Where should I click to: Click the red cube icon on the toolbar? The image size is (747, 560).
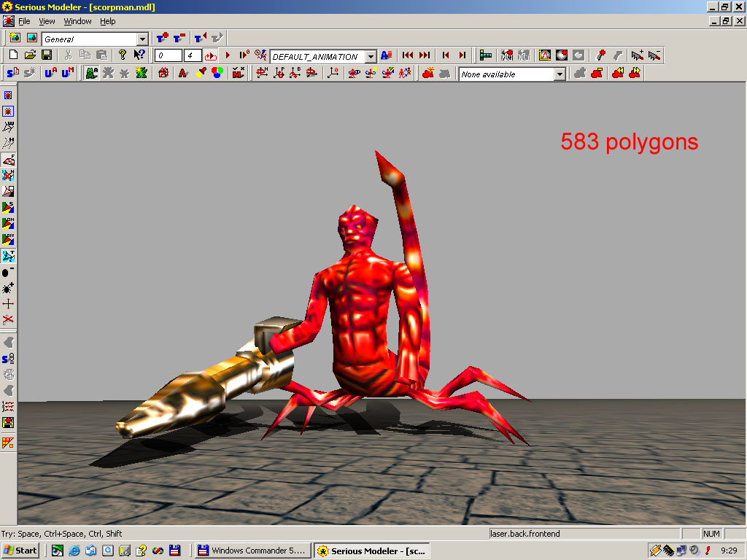(163, 73)
